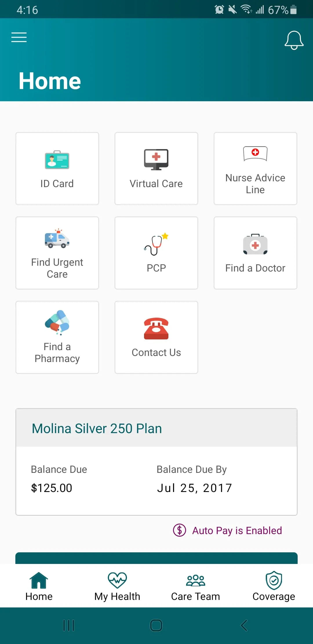Switch to the My Health tab

(x=117, y=586)
